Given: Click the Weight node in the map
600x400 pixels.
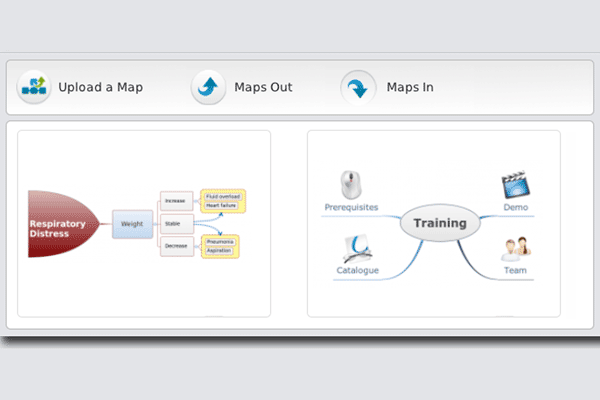Looking at the screenshot, I should [x=132, y=224].
